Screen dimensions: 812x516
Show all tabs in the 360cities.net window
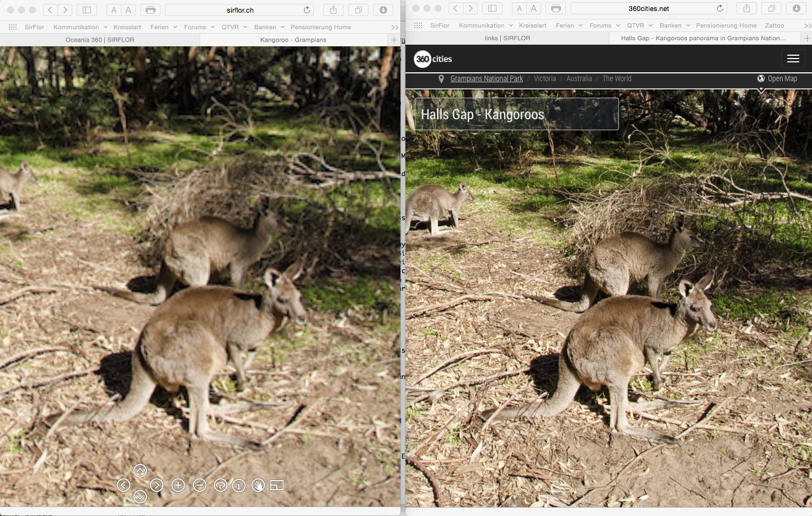[772, 8]
